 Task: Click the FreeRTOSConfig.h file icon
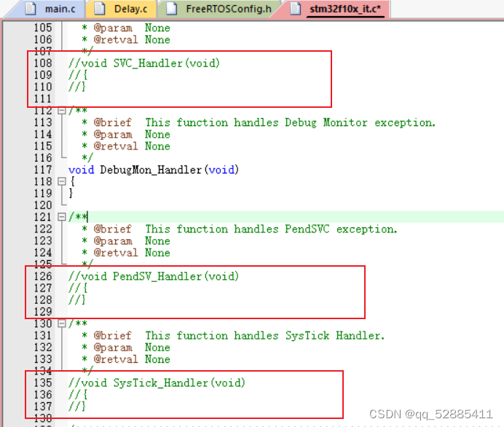point(172,9)
